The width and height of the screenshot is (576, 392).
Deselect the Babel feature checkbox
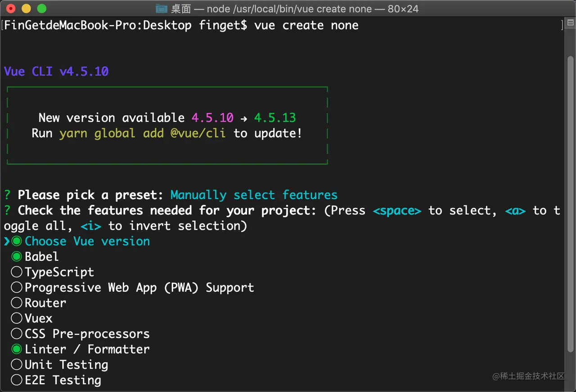point(17,257)
